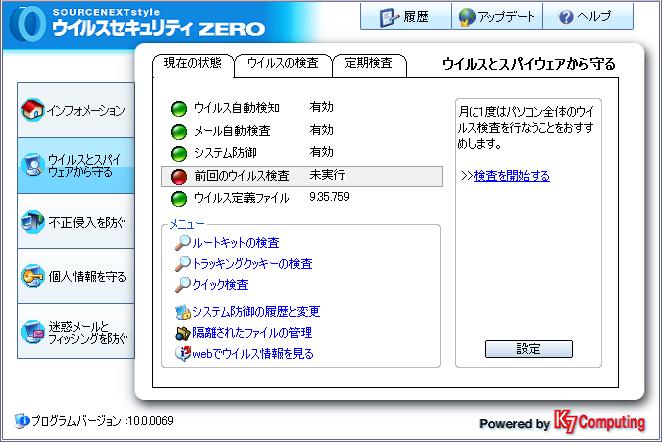The image size is (662, 442).
Task: Click the quarantine folder icon
Action: coord(183,334)
